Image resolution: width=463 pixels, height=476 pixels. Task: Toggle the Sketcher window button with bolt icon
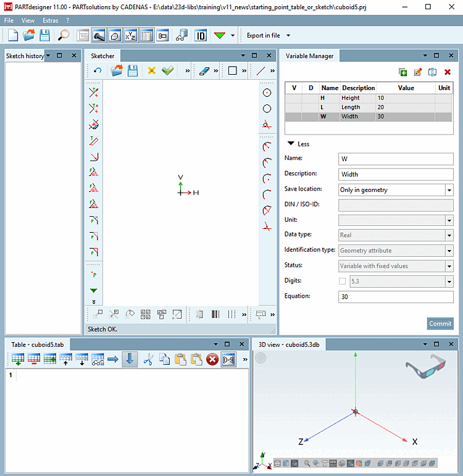pyautogui.click(x=99, y=36)
